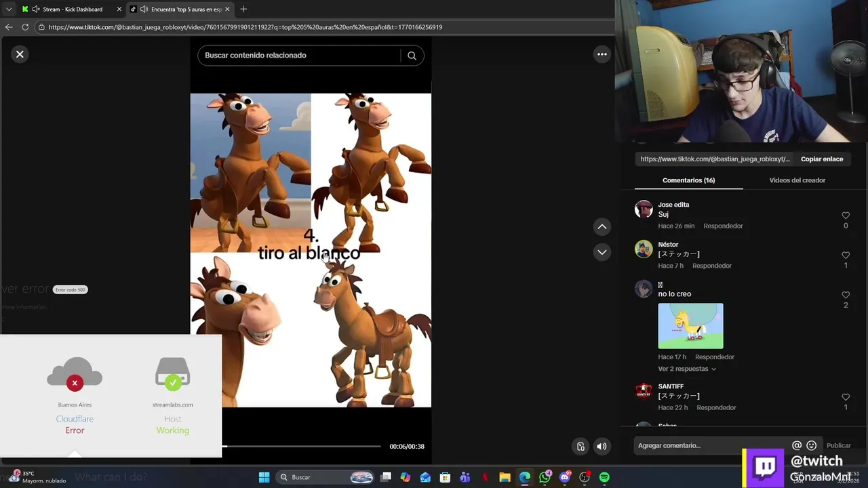The height and width of the screenshot is (488, 868).
Task: Like the "no lo creo" comment
Action: point(846,295)
